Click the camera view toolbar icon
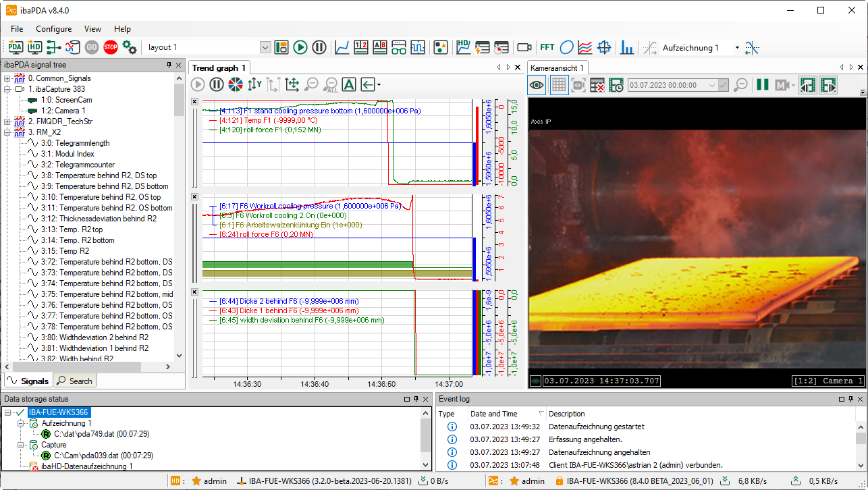Image resolution: width=868 pixels, height=490 pixels. (524, 47)
